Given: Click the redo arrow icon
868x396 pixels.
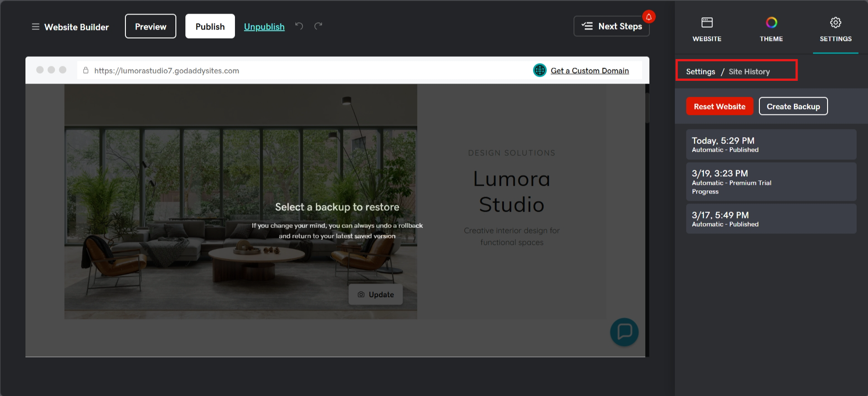Looking at the screenshot, I should pos(318,26).
